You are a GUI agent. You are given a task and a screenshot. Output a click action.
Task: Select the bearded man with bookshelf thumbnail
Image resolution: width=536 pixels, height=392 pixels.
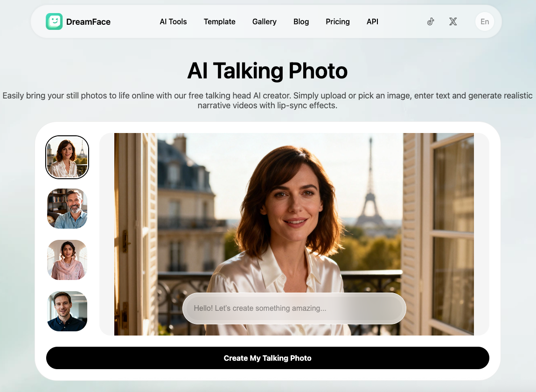[x=67, y=208]
